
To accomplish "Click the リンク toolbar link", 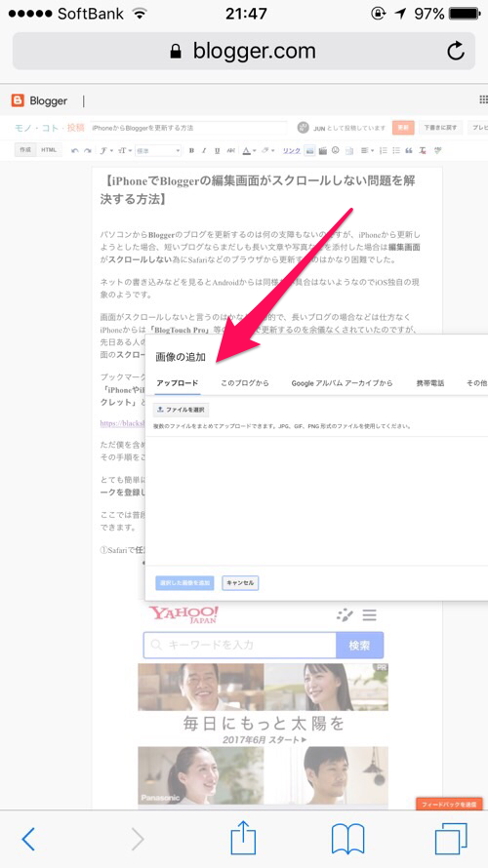I will [292, 150].
